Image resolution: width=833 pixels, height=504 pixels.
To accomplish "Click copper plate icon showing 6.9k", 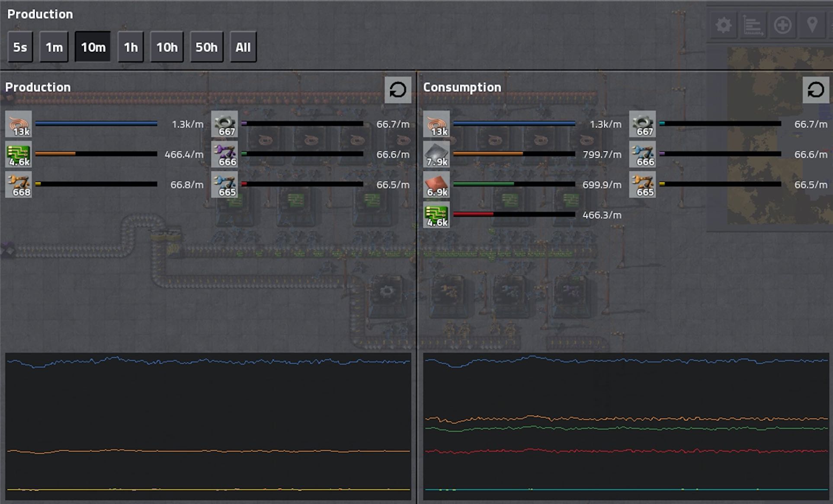I will click(x=436, y=185).
